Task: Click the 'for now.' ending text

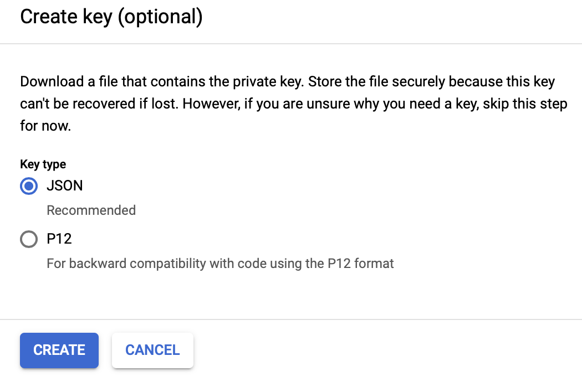Action: click(x=45, y=126)
